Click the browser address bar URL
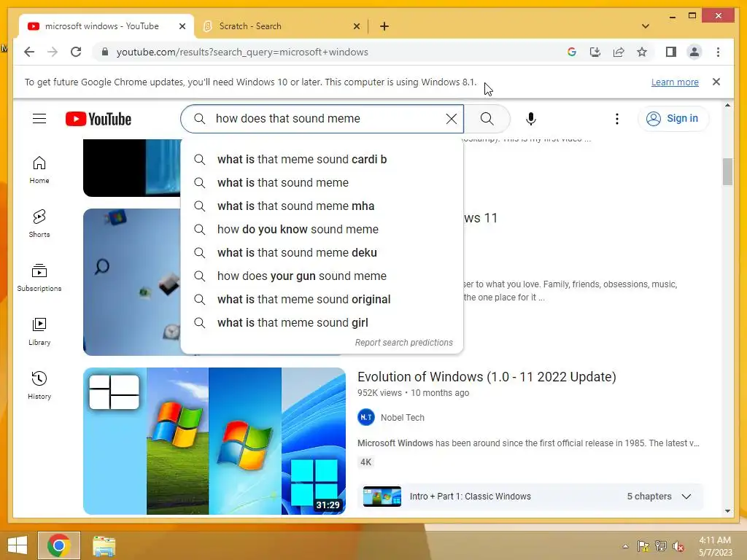Screen dimensions: 747x560 coord(242,52)
